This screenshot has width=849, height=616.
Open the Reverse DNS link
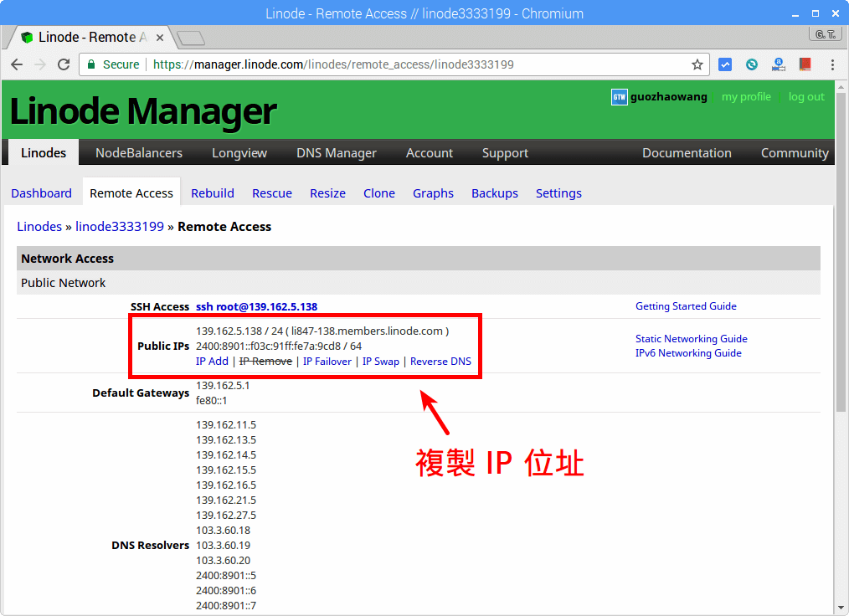pos(440,361)
